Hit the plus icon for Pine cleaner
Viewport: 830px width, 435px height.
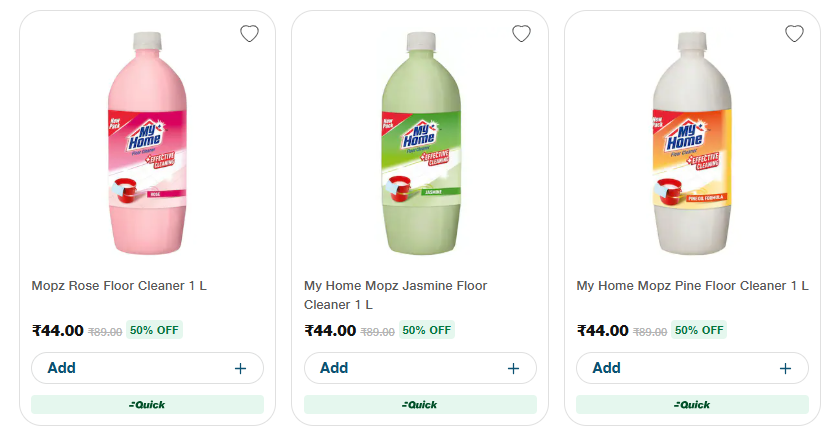(x=785, y=368)
